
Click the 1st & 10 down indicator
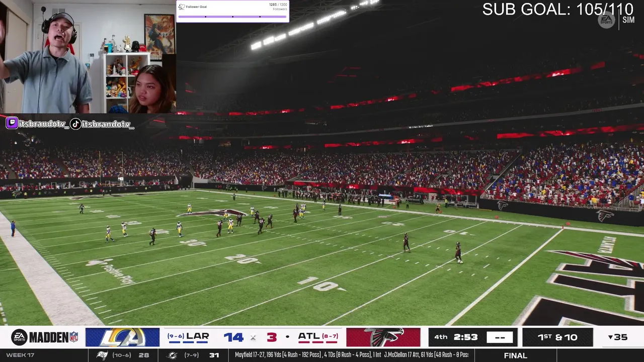(557, 337)
